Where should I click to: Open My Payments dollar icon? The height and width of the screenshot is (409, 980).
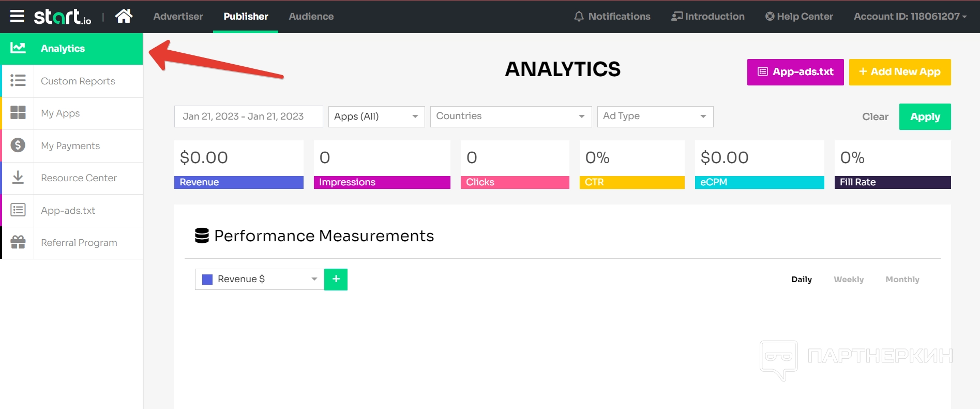coord(18,145)
